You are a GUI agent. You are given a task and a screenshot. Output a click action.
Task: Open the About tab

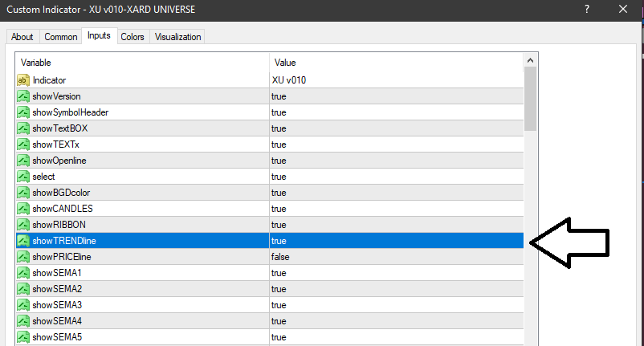pyautogui.click(x=22, y=37)
